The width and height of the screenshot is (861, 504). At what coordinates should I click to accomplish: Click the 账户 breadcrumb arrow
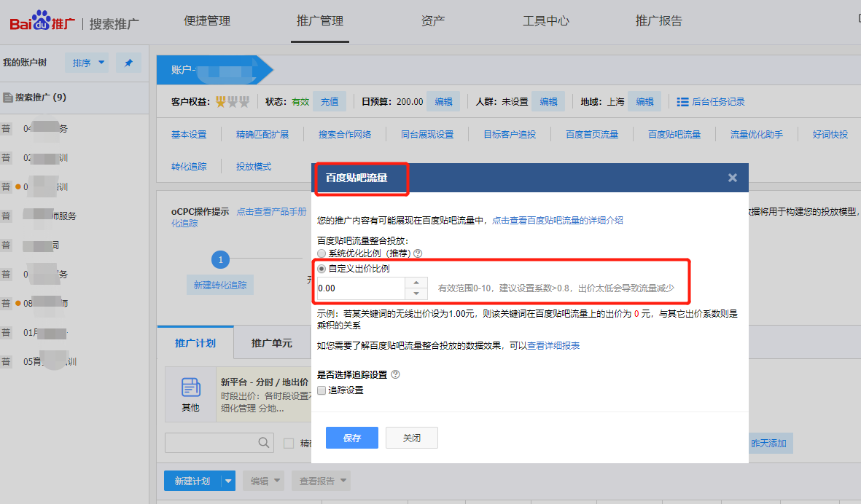(x=214, y=70)
